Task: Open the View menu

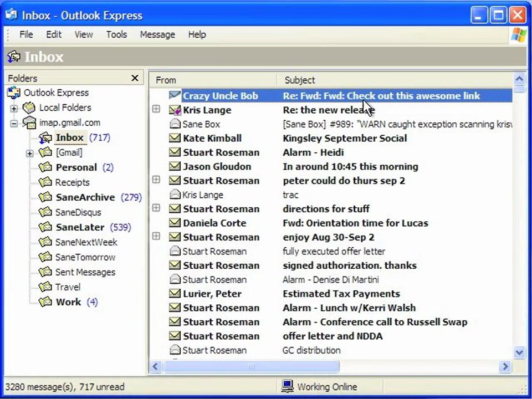Action: [84, 34]
